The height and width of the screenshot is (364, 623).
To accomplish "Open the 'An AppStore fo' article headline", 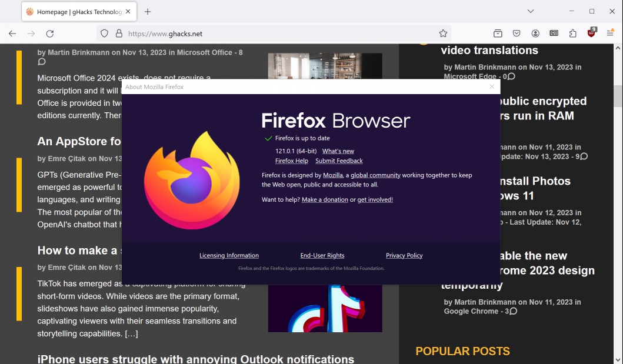I will pos(79,141).
